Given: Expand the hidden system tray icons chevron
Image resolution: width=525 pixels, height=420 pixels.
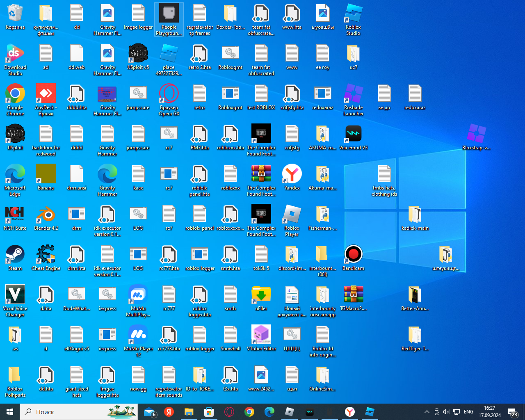Looking at the screenshot, I should (427, 412).
